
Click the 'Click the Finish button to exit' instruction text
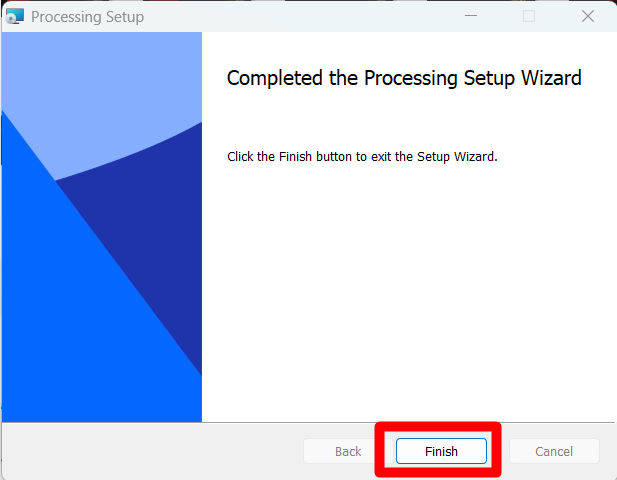[x=362, y=156]
